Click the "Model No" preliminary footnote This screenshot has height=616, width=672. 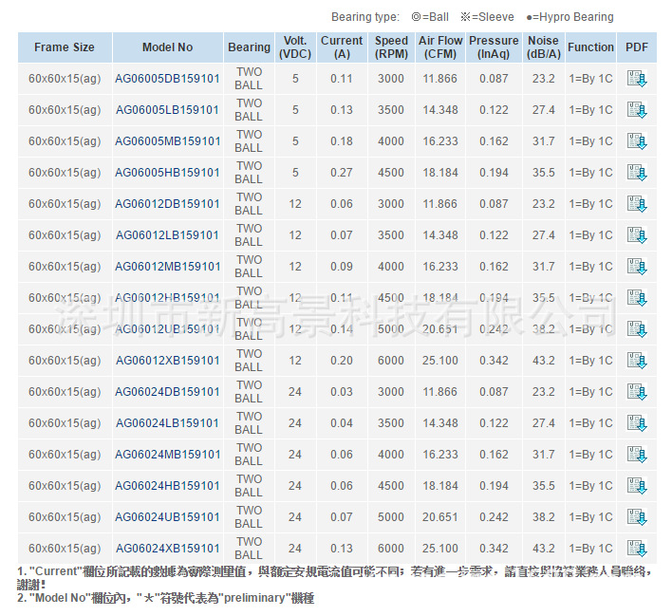click(x=166, y=598)
